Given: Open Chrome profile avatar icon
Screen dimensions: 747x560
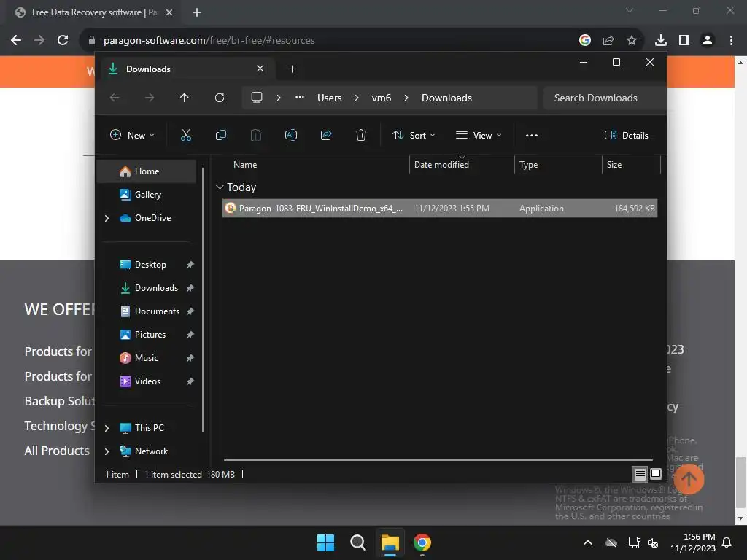Looking at the screenshot, I should (x=708, y=40).
